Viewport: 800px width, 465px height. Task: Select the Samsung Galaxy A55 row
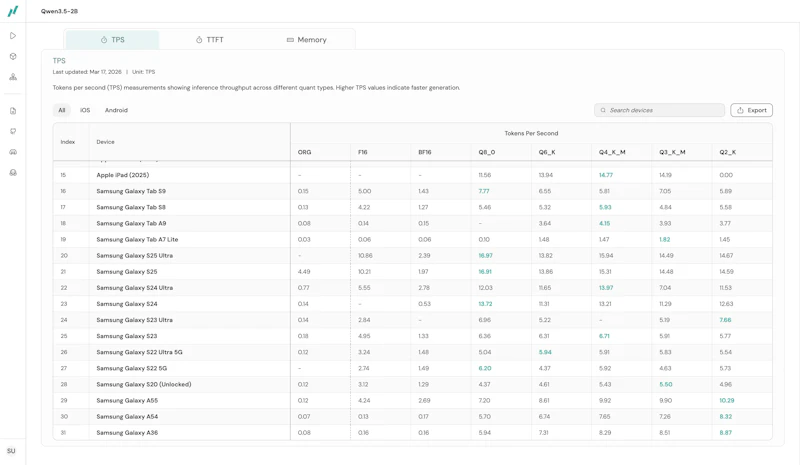click(412, 401)
